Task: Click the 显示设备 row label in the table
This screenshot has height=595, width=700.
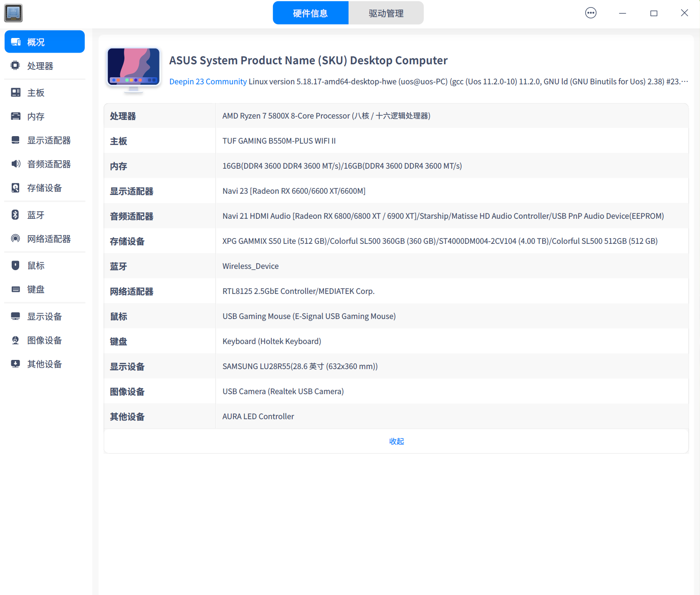Action: (x=127, y=367)
